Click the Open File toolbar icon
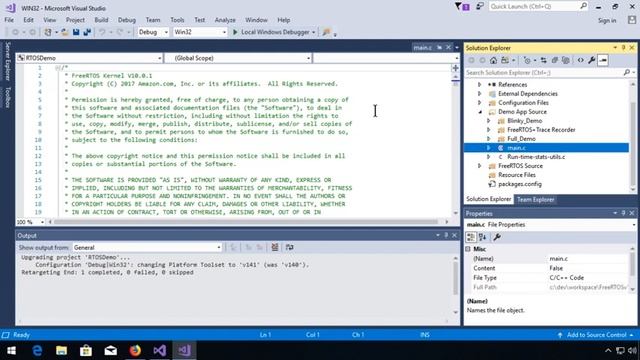Screen dimensions: 640x360 (x=64, y=32)
